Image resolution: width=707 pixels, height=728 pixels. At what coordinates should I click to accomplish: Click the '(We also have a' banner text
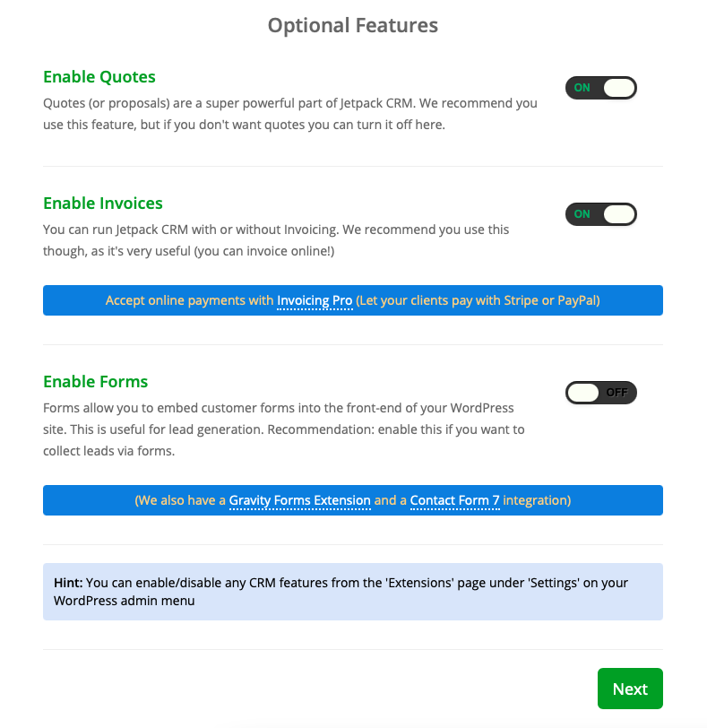(x=180, y=501)
